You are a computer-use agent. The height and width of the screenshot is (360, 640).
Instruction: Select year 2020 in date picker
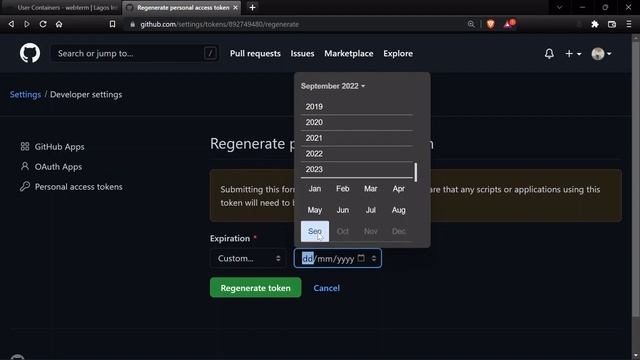click(x=357, y=122)
